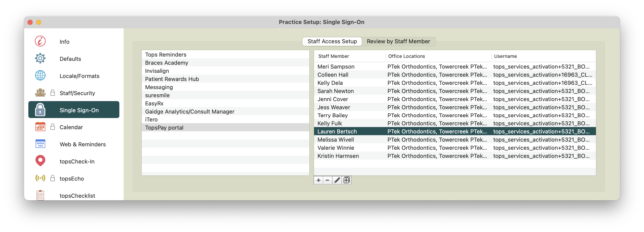This screenshot has width=644, height=232.
Task: Add staff access with plus button
Action: click(x=318, y=180)
